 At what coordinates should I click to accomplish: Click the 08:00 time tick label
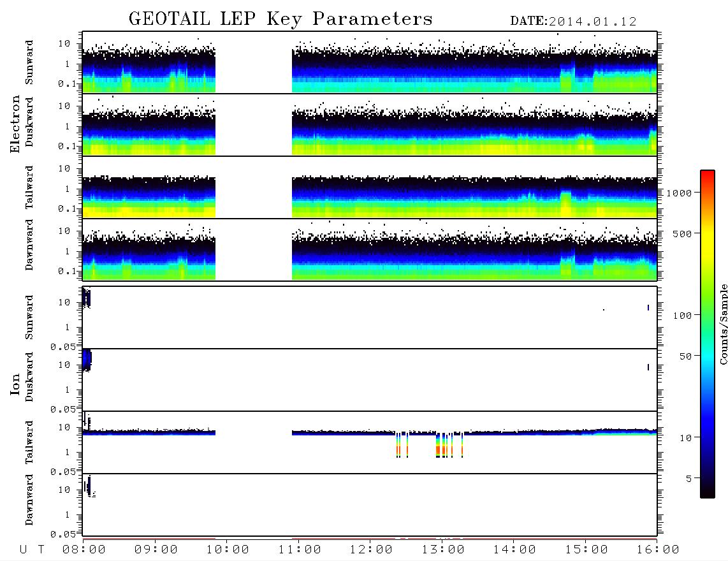point(84,550)
